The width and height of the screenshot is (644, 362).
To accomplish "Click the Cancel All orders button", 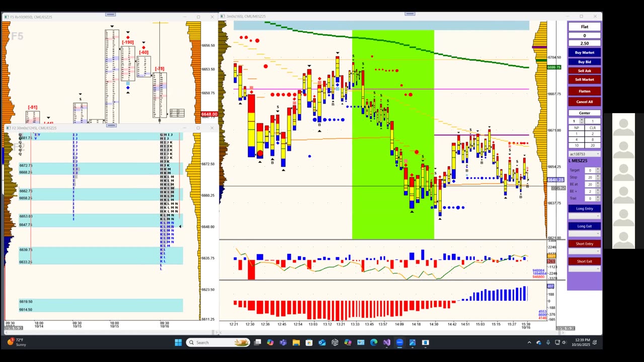I will (x=585, y=102).
